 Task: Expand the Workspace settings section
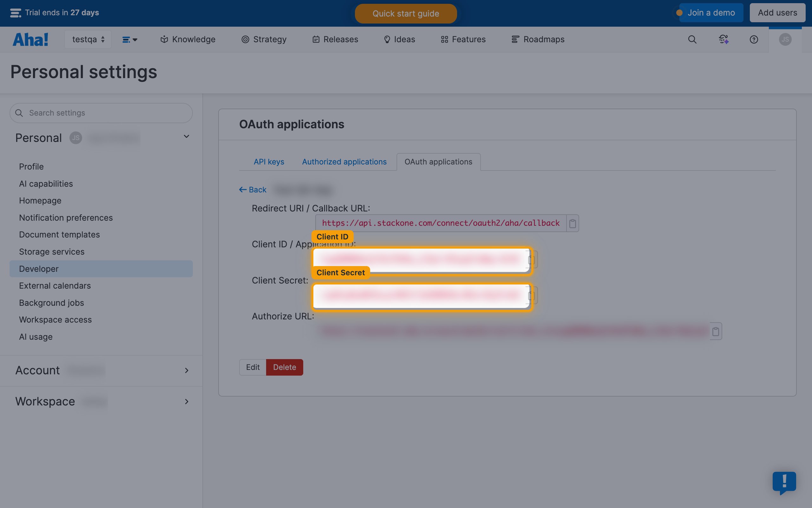[x=187, y=402]
